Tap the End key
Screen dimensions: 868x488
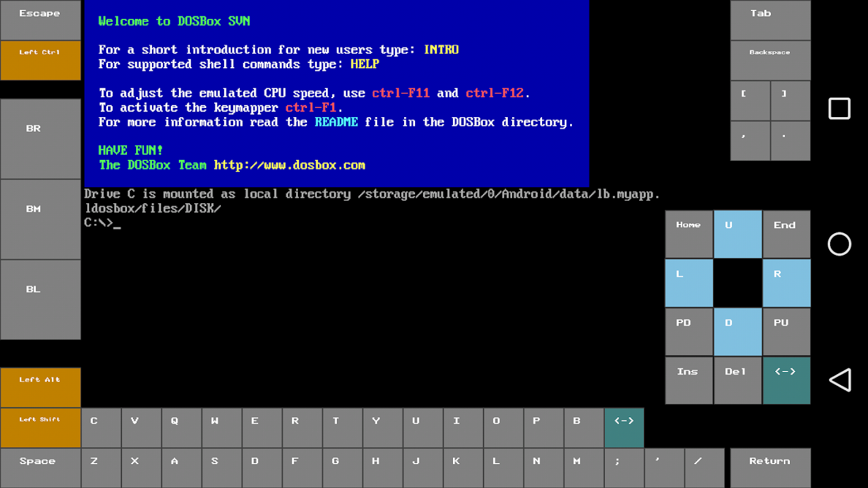787,234
